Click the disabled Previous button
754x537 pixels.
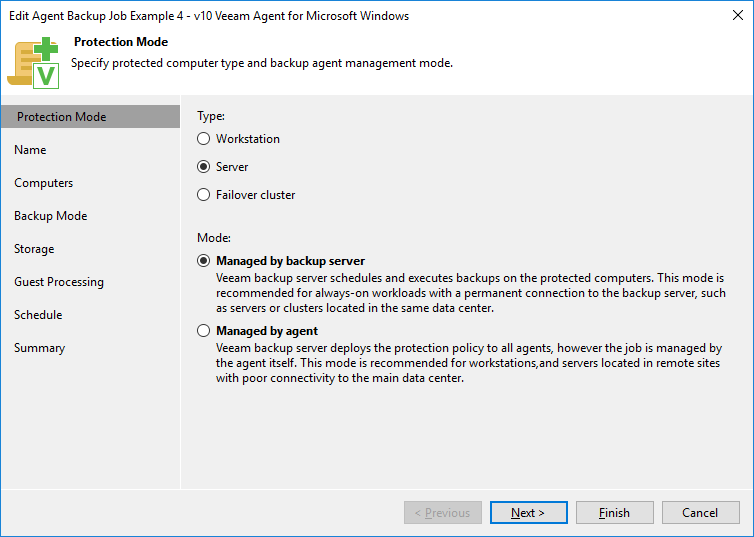[x=443, y=512]
